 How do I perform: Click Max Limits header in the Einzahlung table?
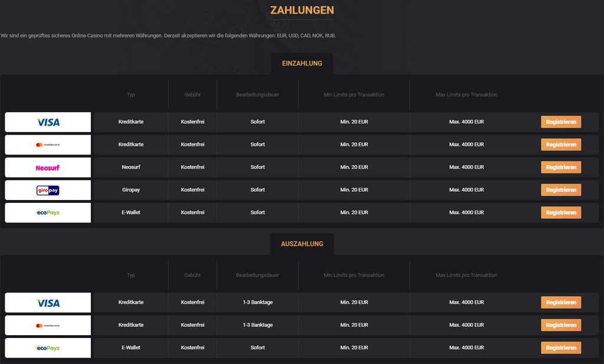point(466,95)
